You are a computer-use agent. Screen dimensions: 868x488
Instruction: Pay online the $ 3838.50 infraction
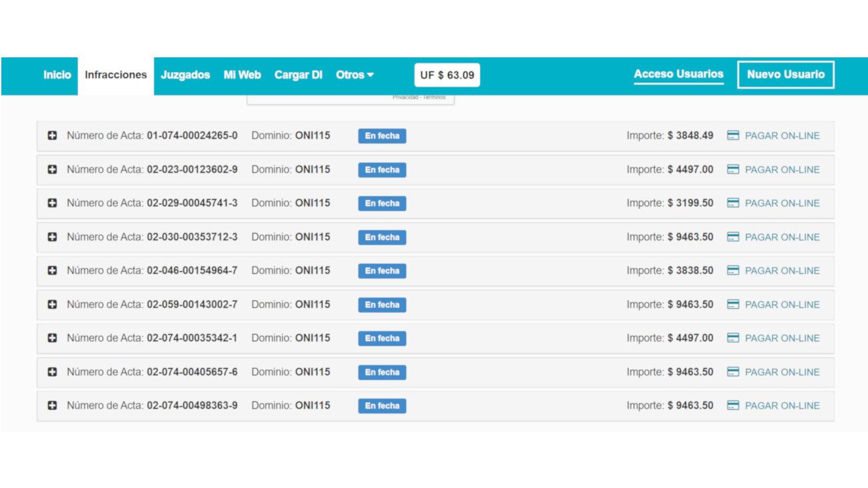782,270
